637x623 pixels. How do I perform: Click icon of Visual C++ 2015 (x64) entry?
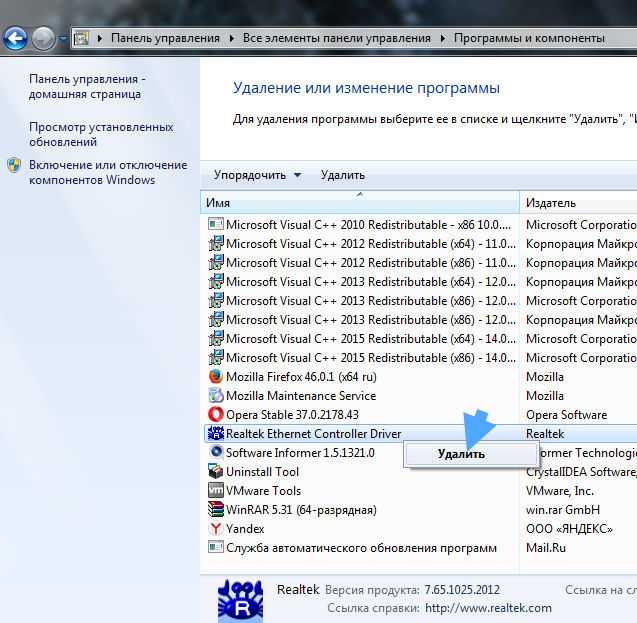[x=216, y=339]
